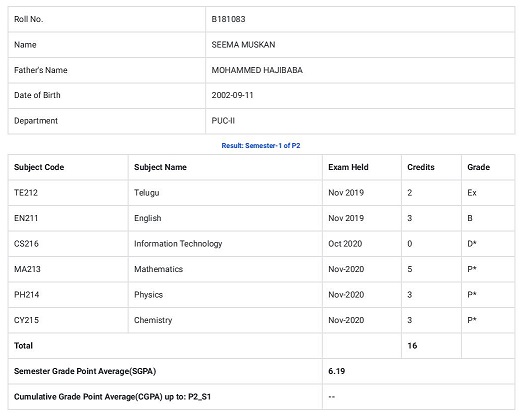This screenshot has width=524, height=419.
Task: Select the Chemistry exam date Nov-2020
Action: point(346,320)
